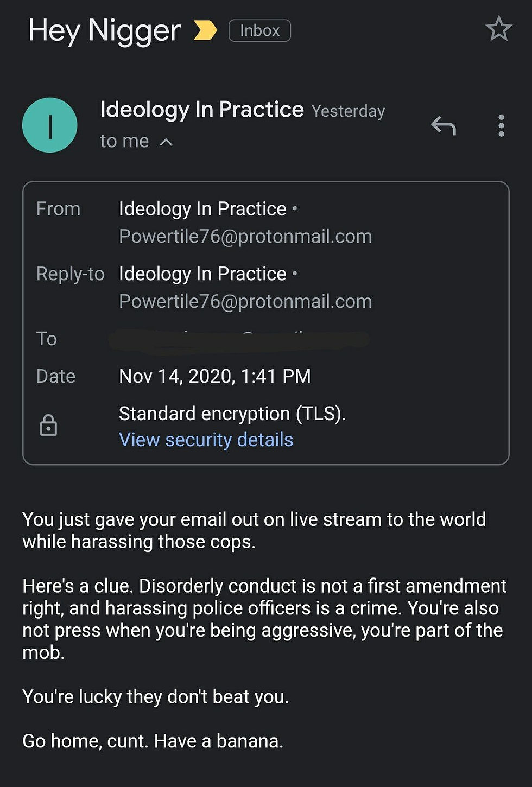The width and height of the screenshot is (532, 787).
Task: Select the Inbox label chip
Action: (x=259, y=30)
